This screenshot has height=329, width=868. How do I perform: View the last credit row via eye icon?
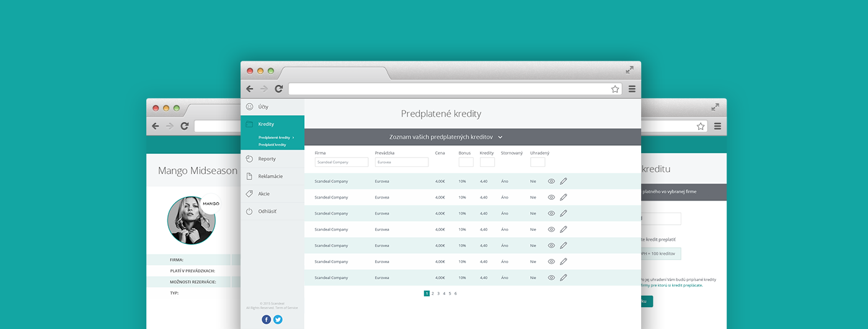[551, 277]
